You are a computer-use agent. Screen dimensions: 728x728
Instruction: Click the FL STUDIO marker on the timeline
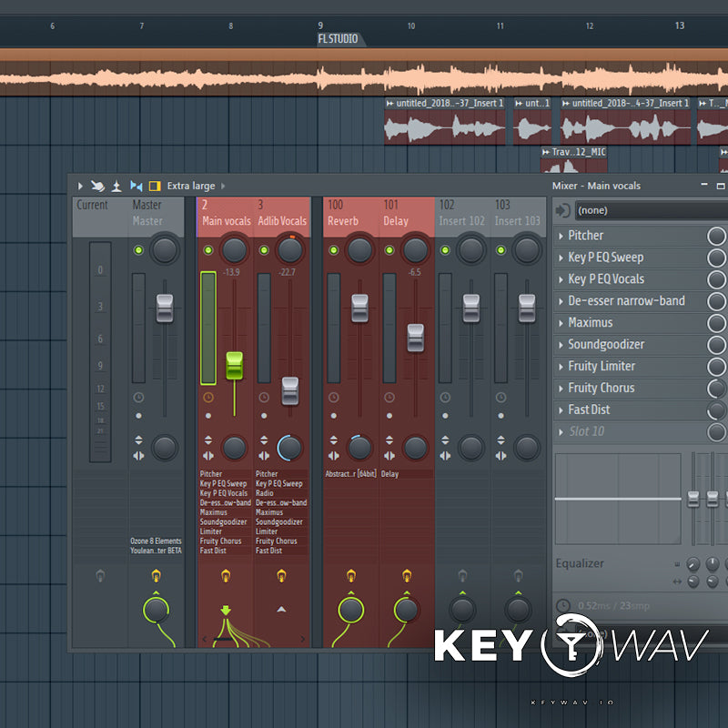339,39
